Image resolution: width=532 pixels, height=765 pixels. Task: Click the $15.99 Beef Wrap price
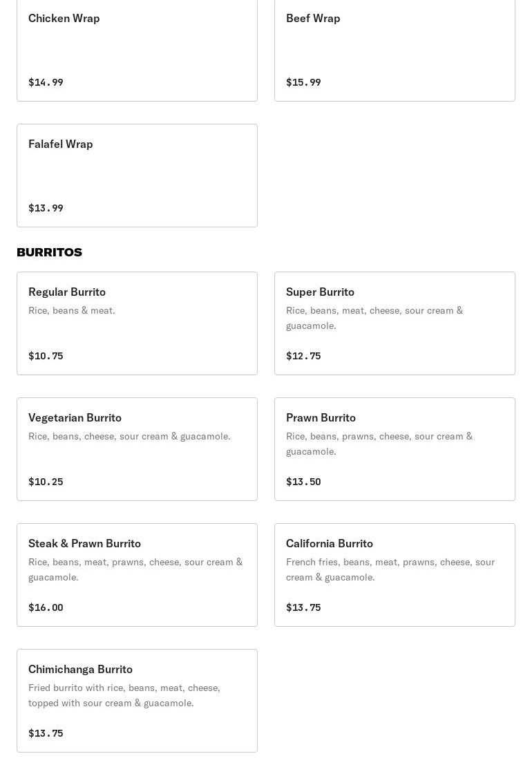point(303,82)
